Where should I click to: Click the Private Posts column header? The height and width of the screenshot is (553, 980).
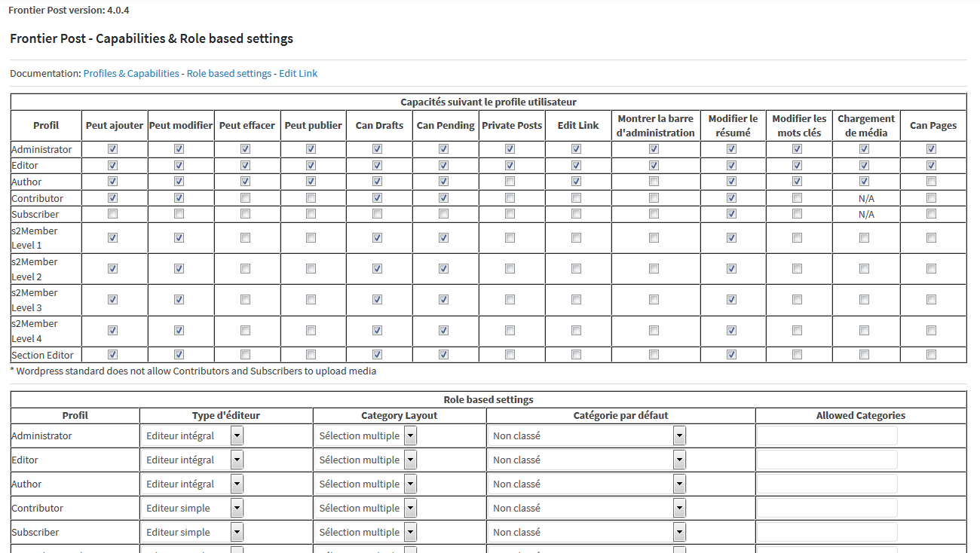pyautogui.click(x=512, y=125)
